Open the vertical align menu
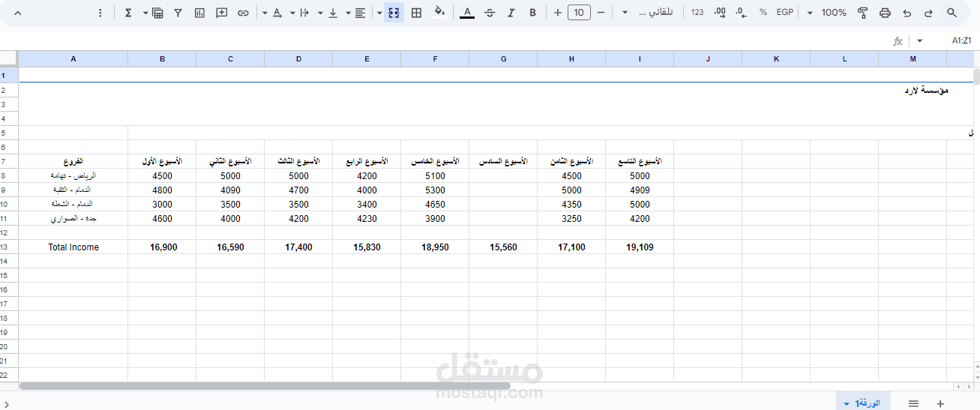Screen dimensions: 980x410 pos(333,13)
